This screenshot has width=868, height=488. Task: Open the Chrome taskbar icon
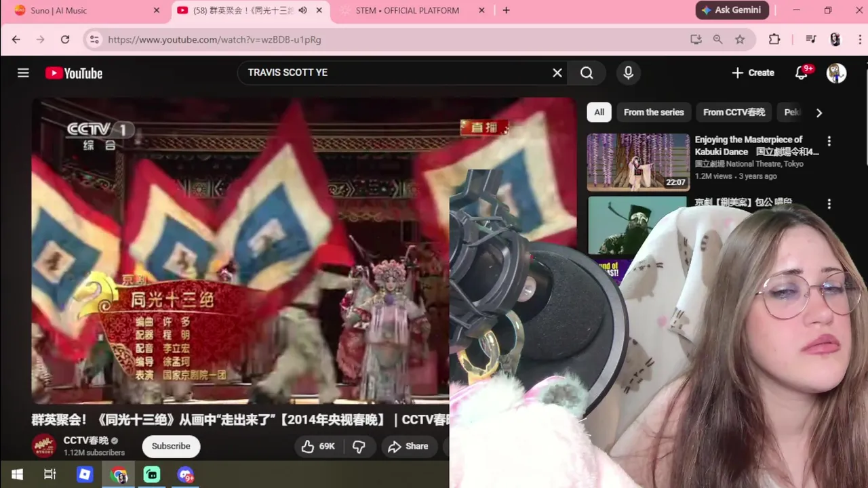[119, 475]
